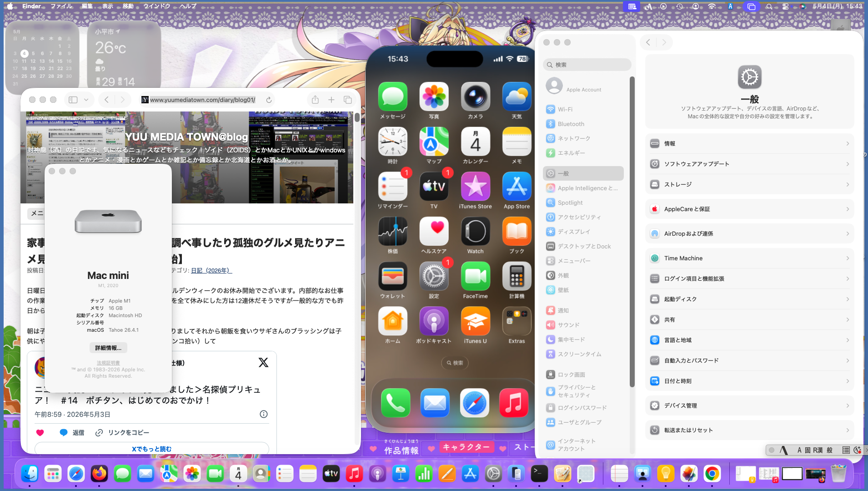Toggle Safari sidebar button
The image size is (868, 491).
point(73,100)
